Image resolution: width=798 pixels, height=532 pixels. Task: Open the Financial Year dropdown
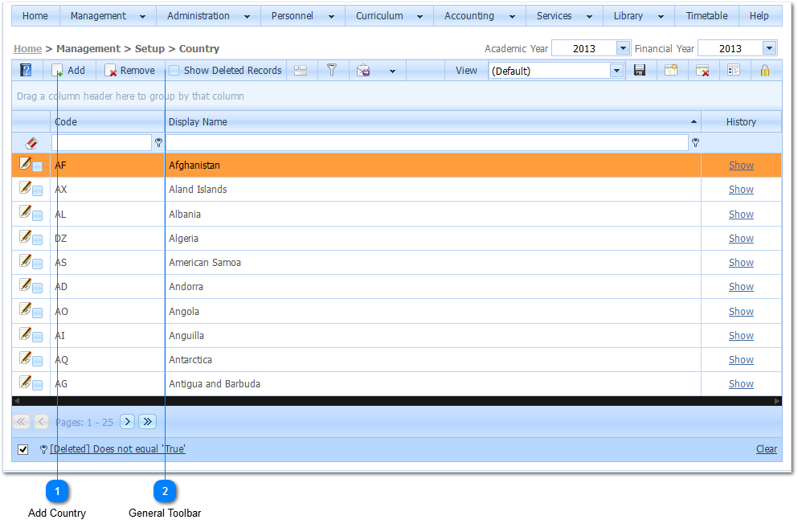click(769, 48)
